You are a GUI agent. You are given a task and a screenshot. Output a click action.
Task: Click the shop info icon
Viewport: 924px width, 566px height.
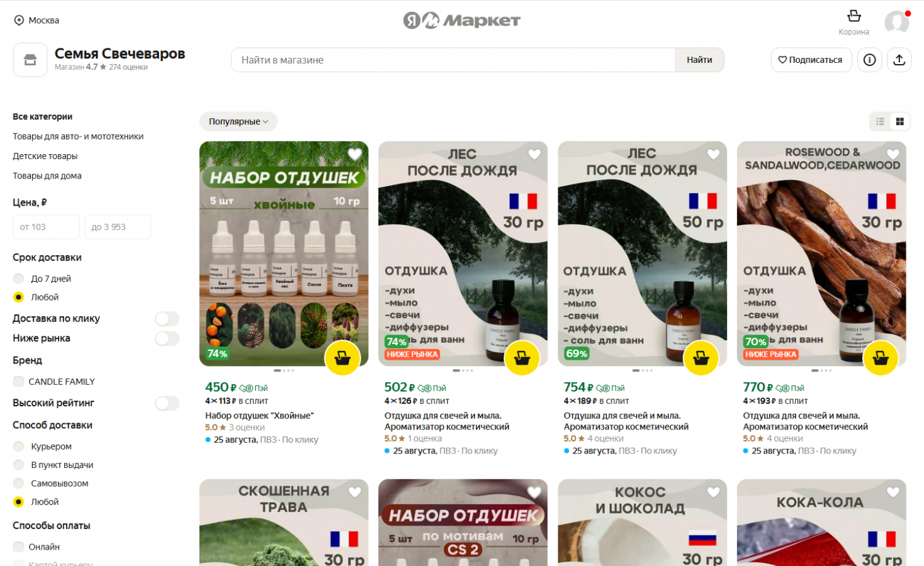(869, 60)
